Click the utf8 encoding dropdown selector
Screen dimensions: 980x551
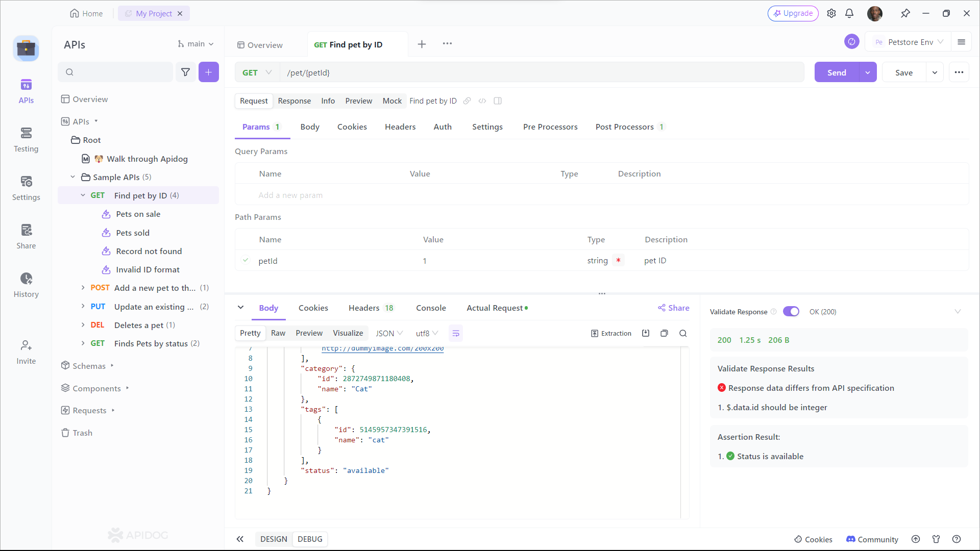[x=426, y=332]
